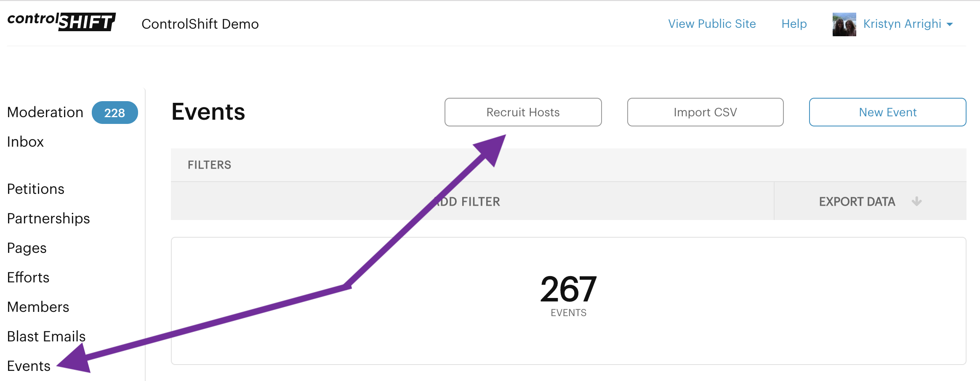
Task: Click the ControlShift logo
Action: tap(61, 21)
